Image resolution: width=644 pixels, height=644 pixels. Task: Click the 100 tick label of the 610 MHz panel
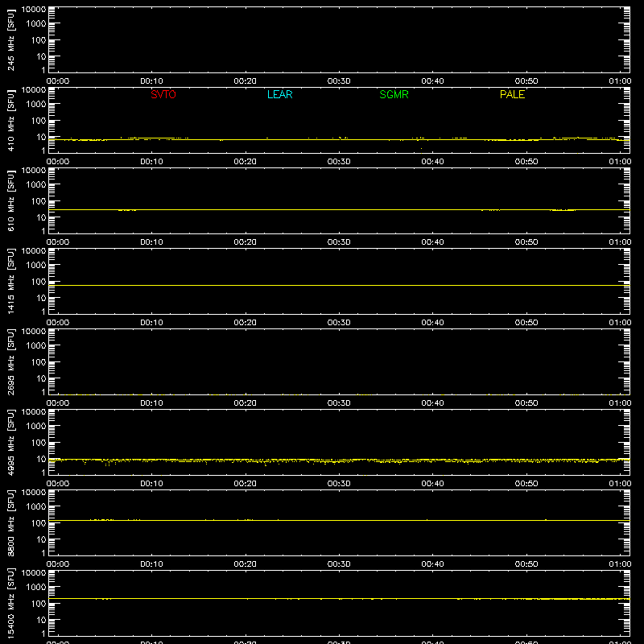pyautogui.click(x=38, y=201)
